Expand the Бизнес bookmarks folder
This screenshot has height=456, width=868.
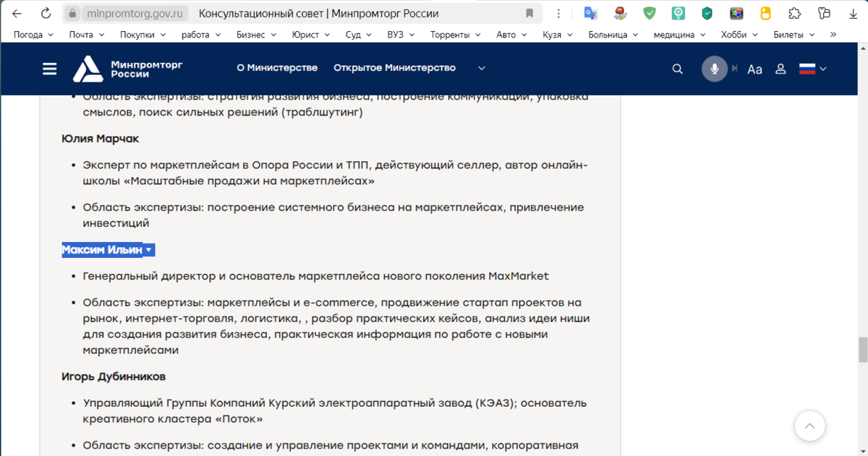click(256, 34)
